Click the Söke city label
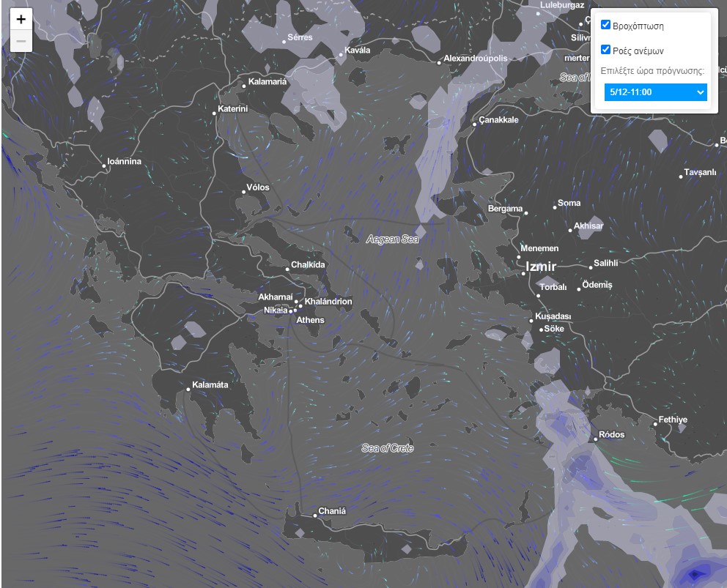727x588 pixels. [x=554, y=329]
